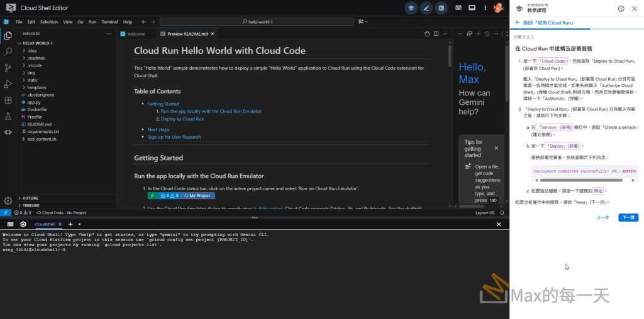
Task: Expand the OUTLINE section
Action: click(x=30, y=198)
